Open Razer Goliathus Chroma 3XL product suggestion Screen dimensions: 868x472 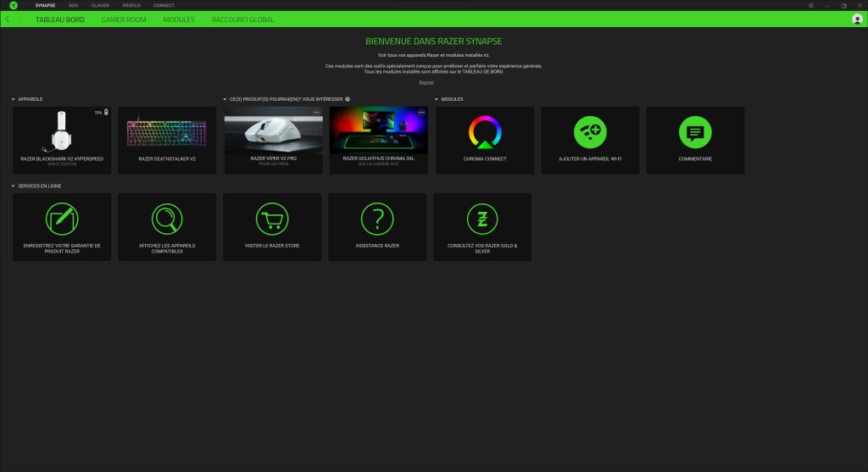[379, 141]
